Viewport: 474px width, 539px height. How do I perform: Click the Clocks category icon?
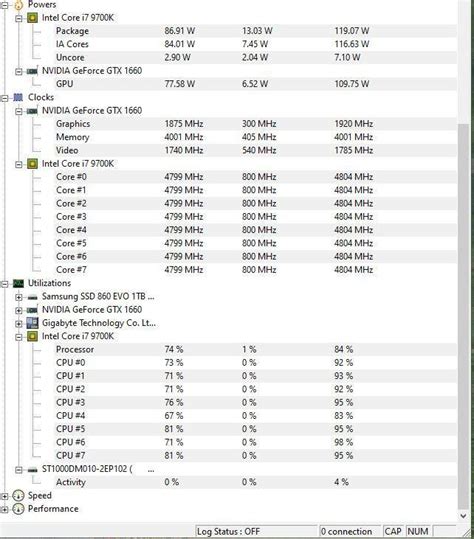(19, 98)
